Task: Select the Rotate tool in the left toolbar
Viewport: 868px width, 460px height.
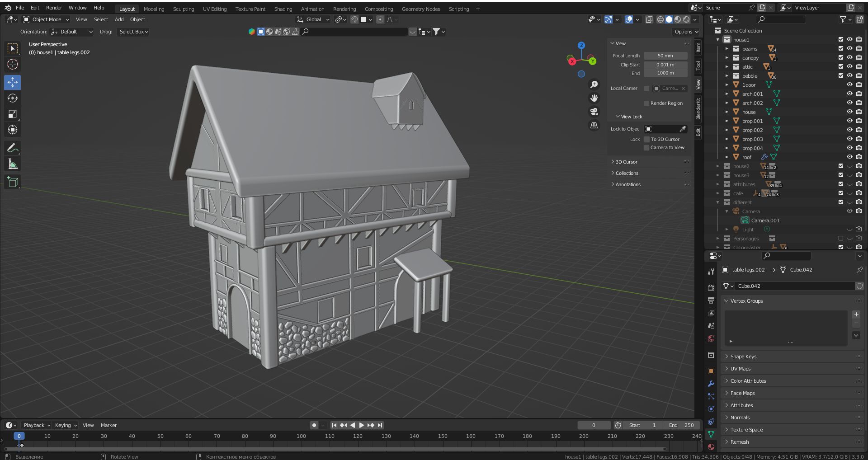Action: (13, 99)
